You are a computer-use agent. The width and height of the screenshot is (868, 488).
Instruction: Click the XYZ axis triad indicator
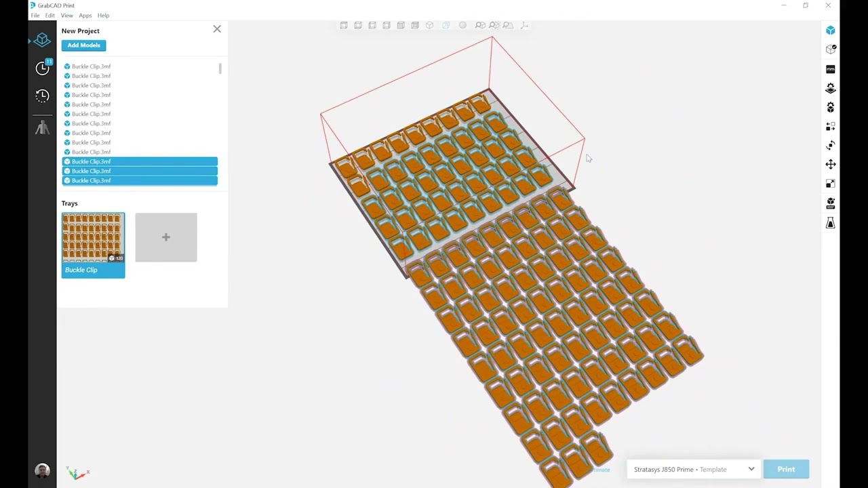point(77,473)
